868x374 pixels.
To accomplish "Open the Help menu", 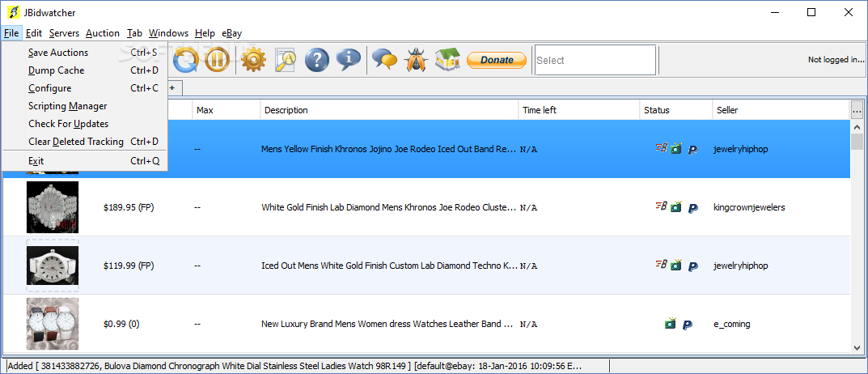I will pyautogui.click(x=205, y=33).
